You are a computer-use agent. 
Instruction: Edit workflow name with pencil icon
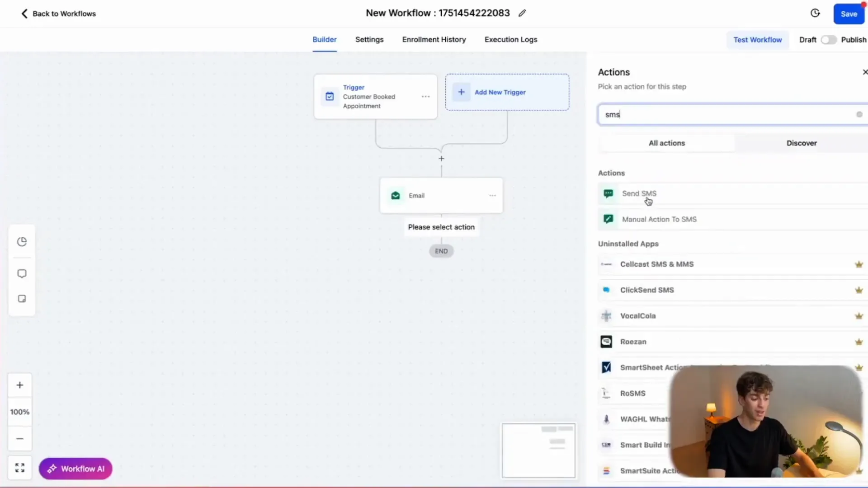tap(522, 13)
